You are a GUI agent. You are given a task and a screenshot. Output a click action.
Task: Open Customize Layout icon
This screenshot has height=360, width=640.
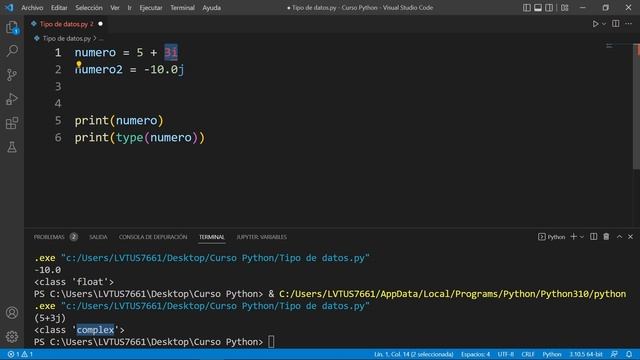564,8
